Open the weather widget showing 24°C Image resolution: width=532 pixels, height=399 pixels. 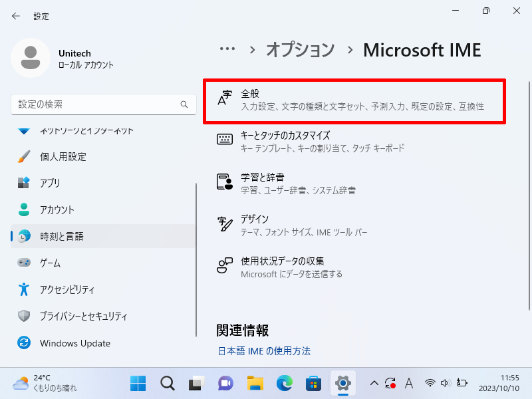[x=45, y=383]
